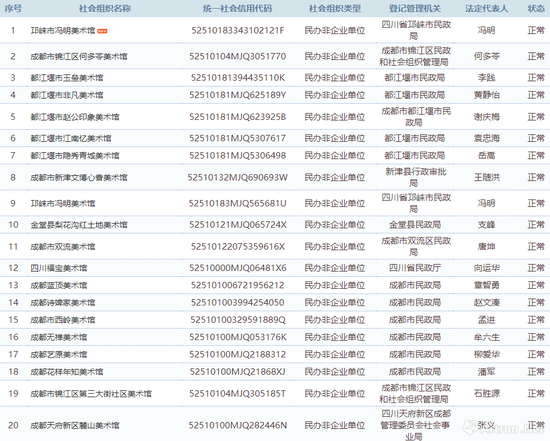Open 成都市锦江区何多苓美术馆 entry
Viewport: 550px width, 441px height.
(79, 56)
